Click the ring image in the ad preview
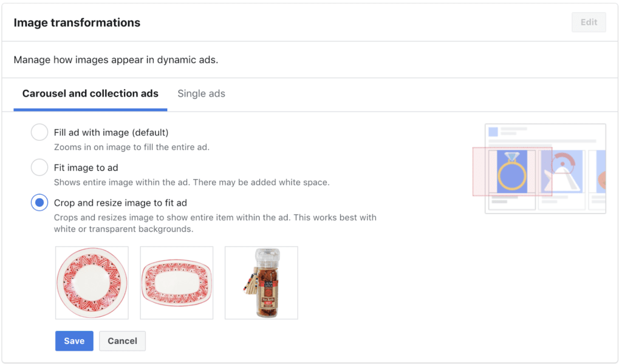Screen dimensions: 622x364 point(512,172)
